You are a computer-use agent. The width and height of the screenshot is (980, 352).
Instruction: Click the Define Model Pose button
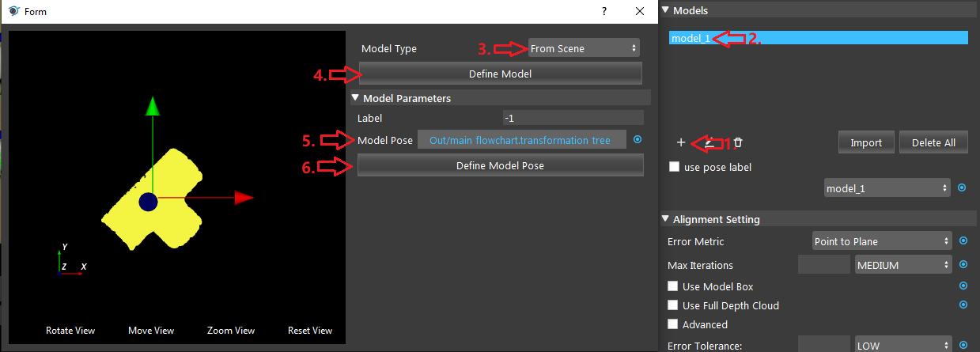click(x=500, y=165)
